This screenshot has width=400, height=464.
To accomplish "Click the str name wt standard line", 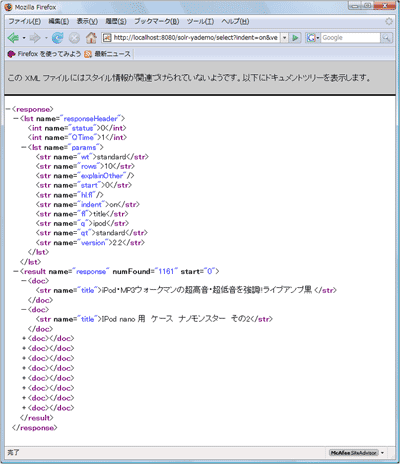I will coord(92,157).
